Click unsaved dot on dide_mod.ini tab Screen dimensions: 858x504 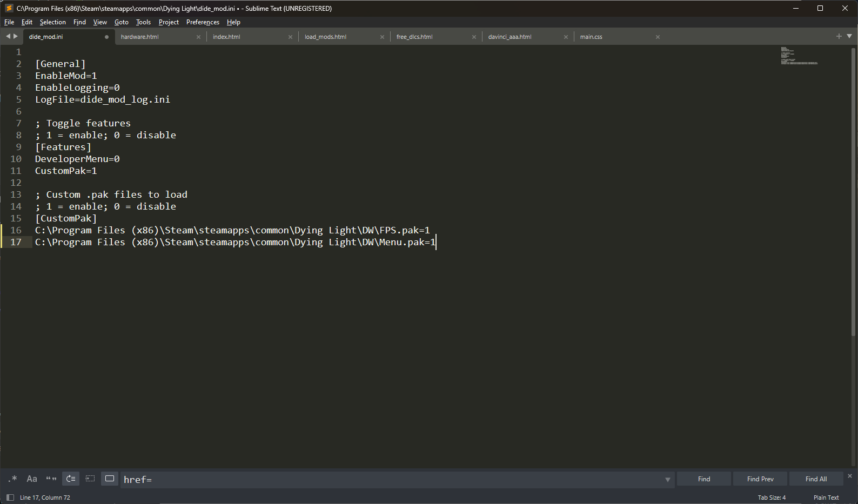(106, 37)
